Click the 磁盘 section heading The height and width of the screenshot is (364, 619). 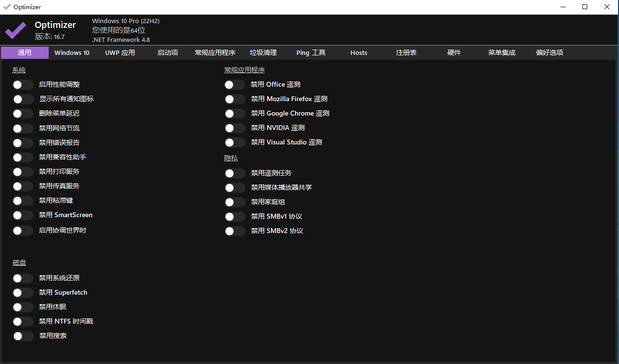click(19, 262)
